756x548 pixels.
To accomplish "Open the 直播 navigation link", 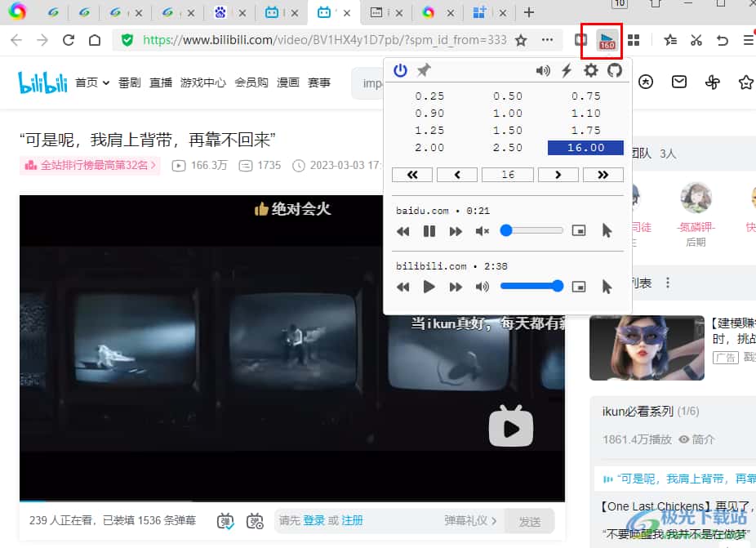I will (x=161, y=82).
